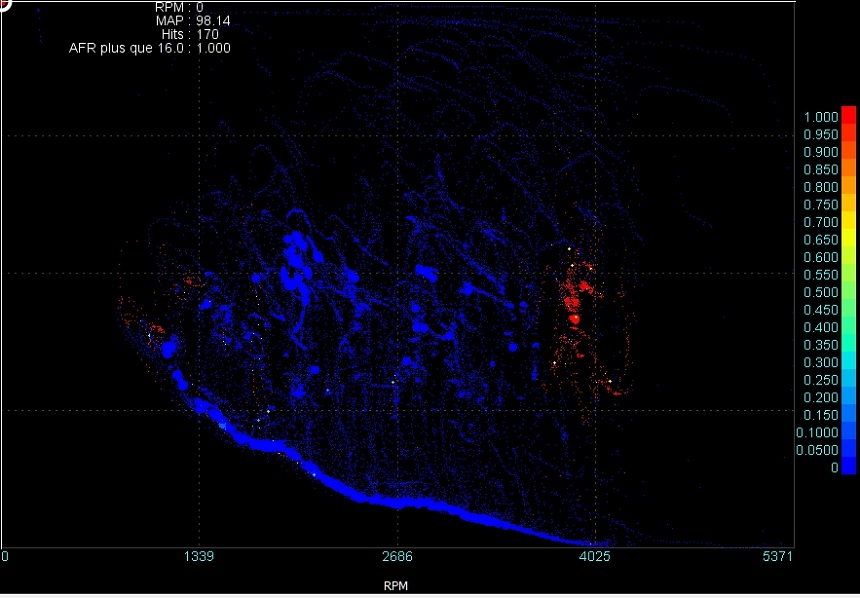Select the 0.950 legend value
The height and width of the screenshot is (598, 860).
820,134
